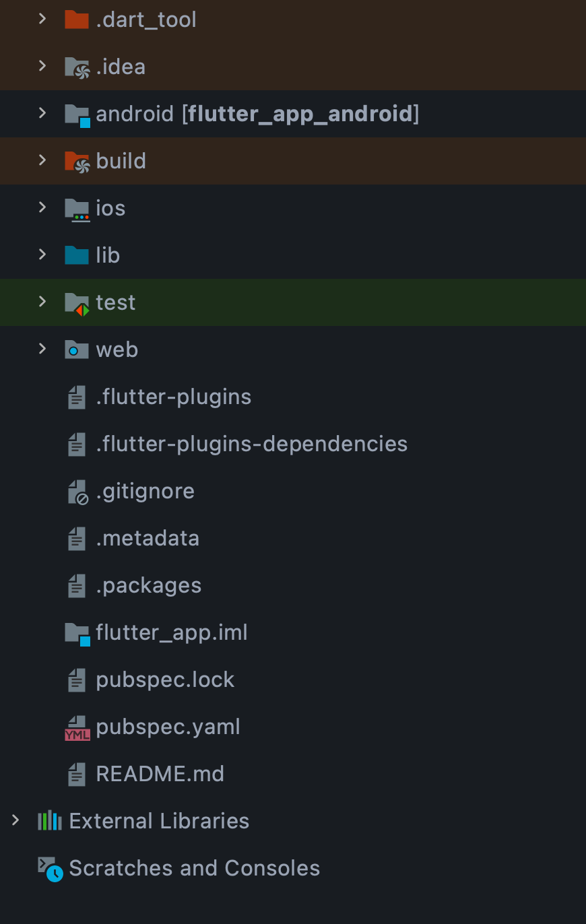Image resolution: width=586 pixels, height=924 pixels.
Task: Select the README.md file
Action: pyautogui.click(x=160, y=774)
